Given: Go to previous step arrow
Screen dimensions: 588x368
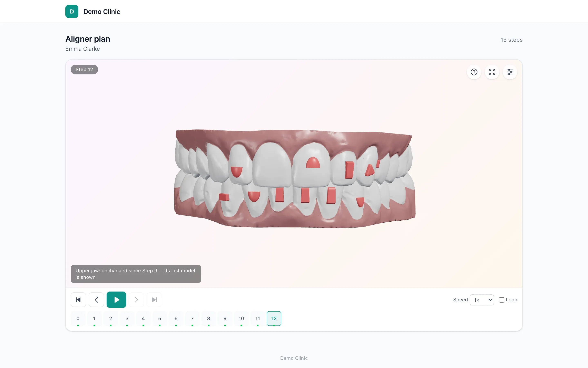Looking at the screenshot, I should (x=96, y=300).
